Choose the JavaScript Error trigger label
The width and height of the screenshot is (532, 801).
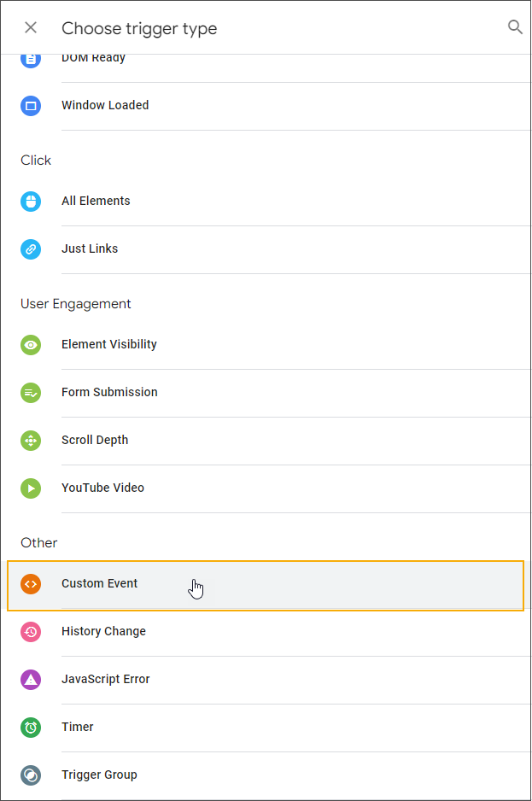(106, 680)
